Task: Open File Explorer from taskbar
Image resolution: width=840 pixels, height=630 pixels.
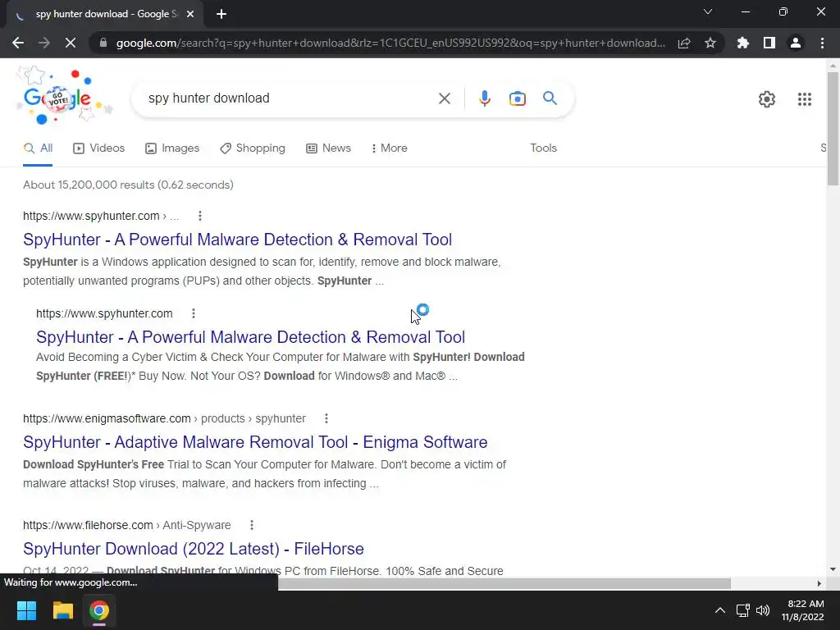Action: tap(62, 610)
